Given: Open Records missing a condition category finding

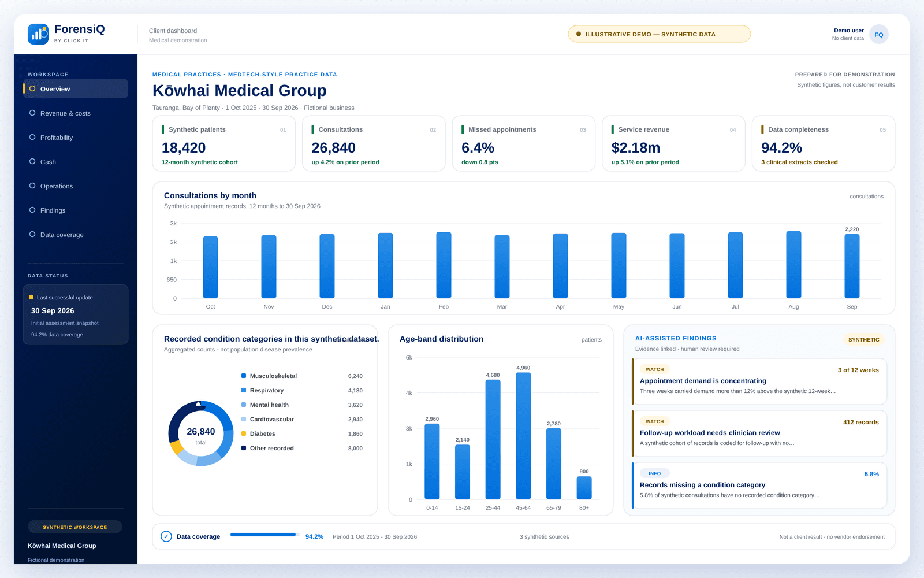Looking at the screenshot, I should click(x=759, y=486).
